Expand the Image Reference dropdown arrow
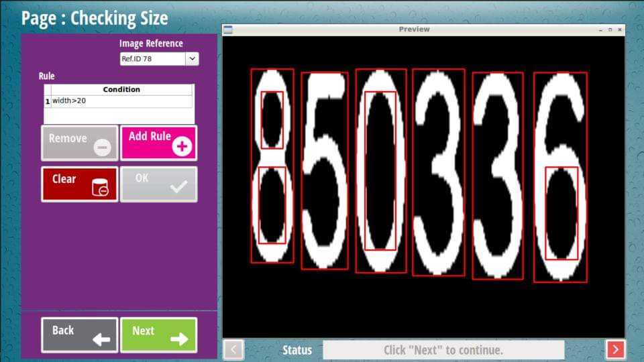This screenshot has width=644, height=362. click(x=192, y=59)
